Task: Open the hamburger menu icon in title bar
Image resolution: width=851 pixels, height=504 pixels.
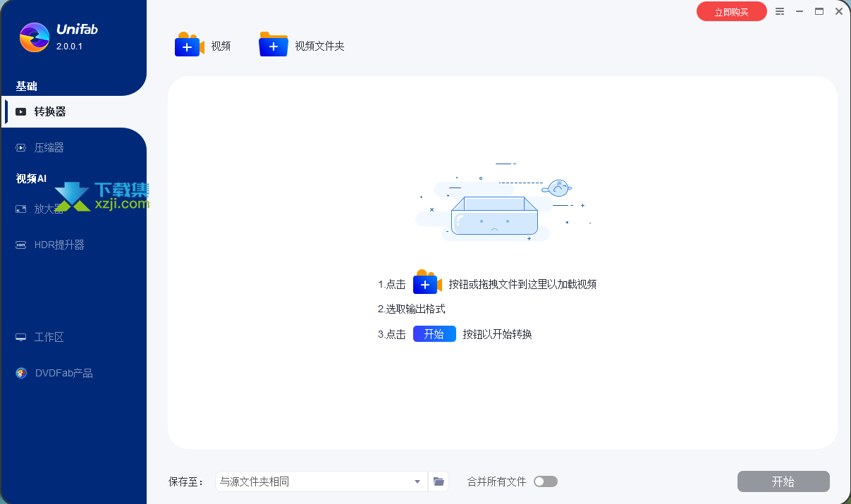Action: coord(780,11)
